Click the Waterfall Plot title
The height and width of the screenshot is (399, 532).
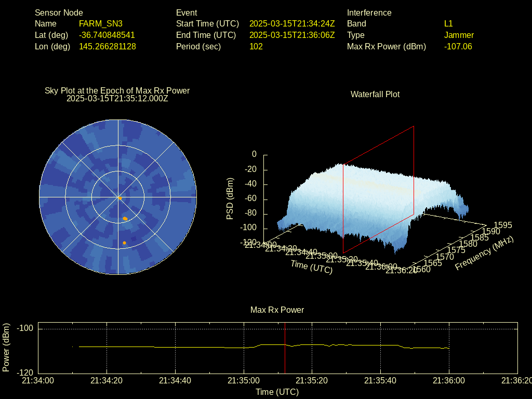coord(375,94)
